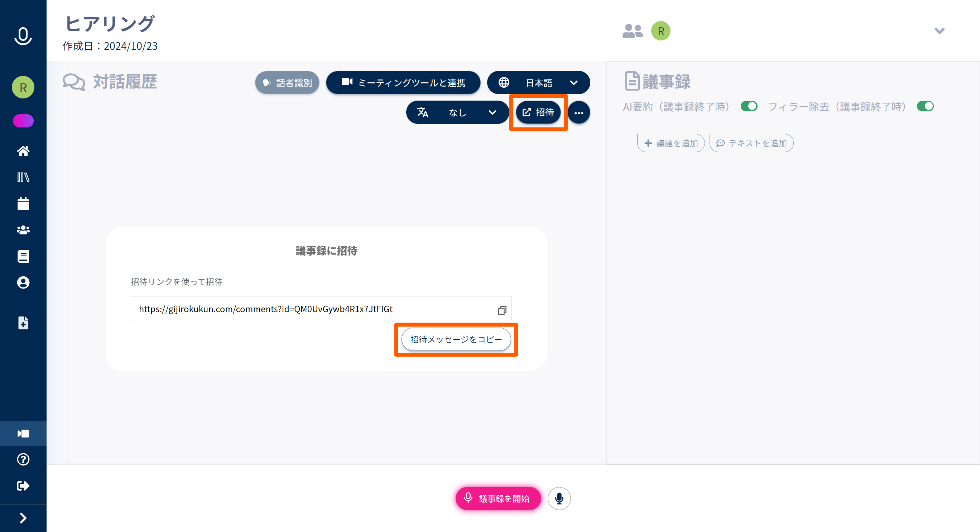Open the 日本語 language dropdown
This screenshot has height=532, width=980.
(538, 82)
